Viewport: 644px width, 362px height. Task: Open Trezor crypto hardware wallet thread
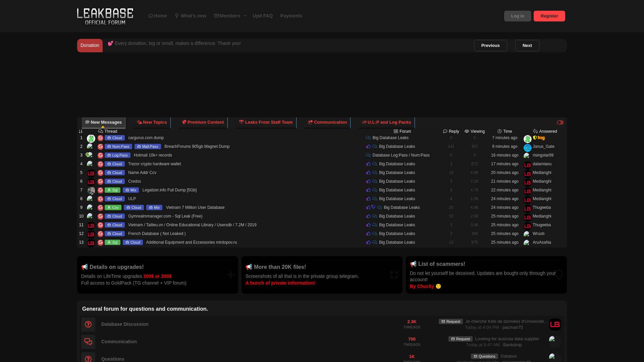point(154,164)
